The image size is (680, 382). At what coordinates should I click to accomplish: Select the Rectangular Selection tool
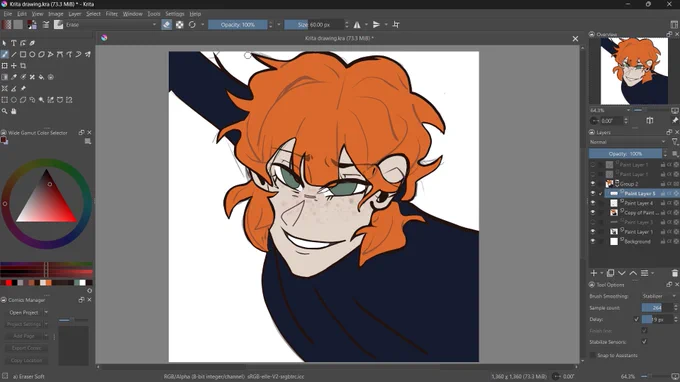coord(4,100)
